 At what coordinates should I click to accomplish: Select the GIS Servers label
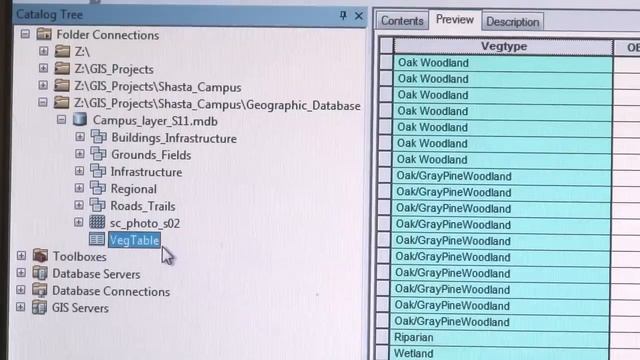pos(80,308)
